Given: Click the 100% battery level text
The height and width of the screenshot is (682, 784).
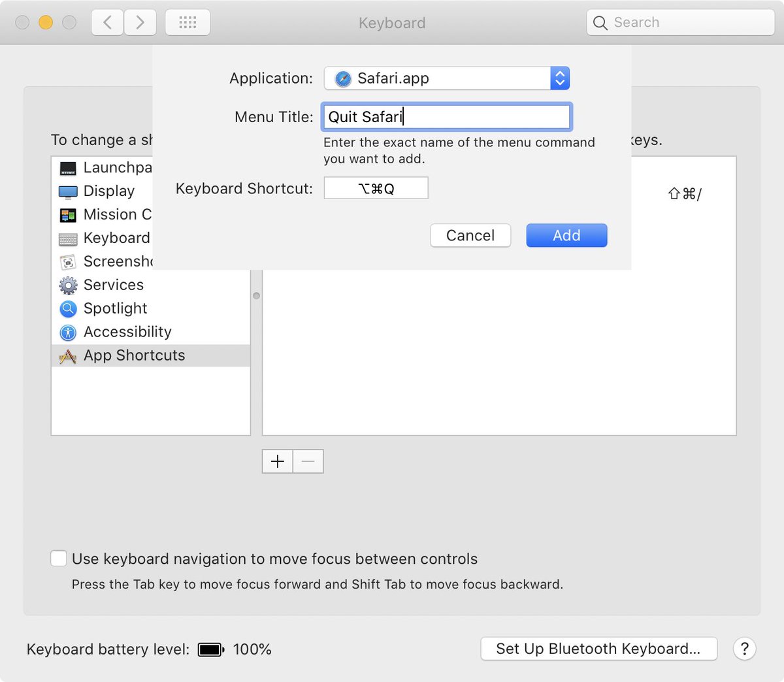Looking at the screenshot, I should (x=252, y=649).
